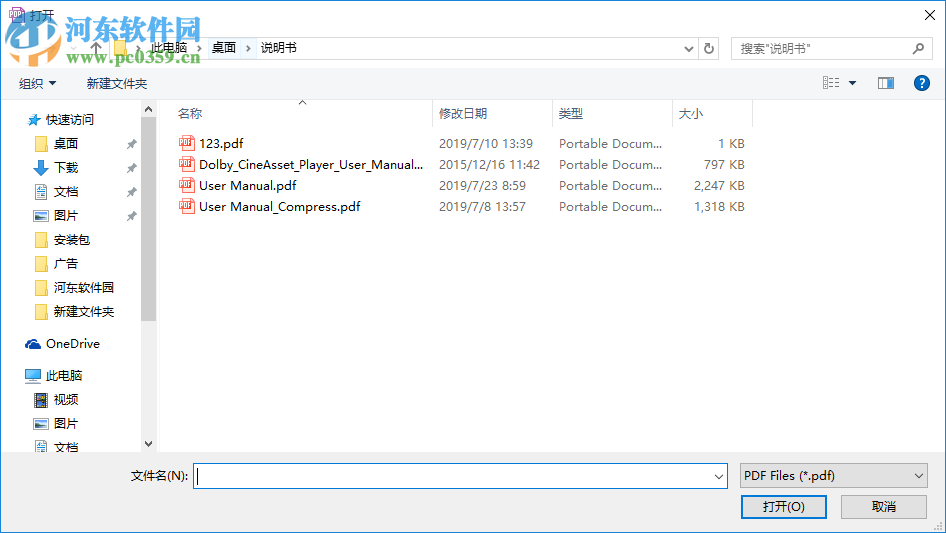Select file 123.pdf
This screenshot has width=946, height=533.
point(221,144)
